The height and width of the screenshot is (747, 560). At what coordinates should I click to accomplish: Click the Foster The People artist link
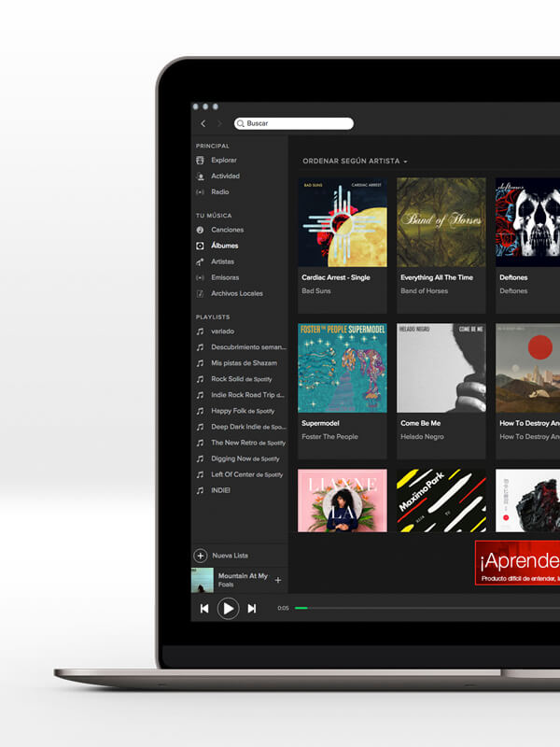click(329, 436)
